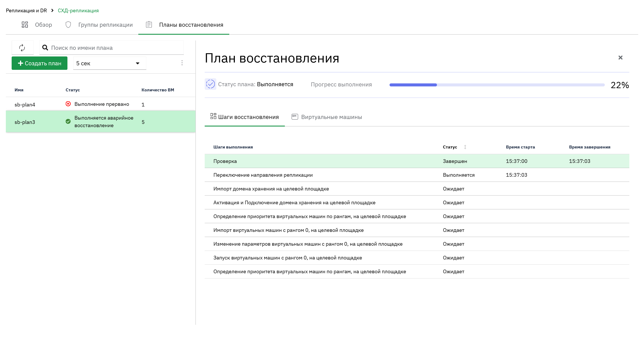Click the clipboard icon for recovery plans
Image resolution: width=644 pixels, height=342 pixels.
coord(149,25)
